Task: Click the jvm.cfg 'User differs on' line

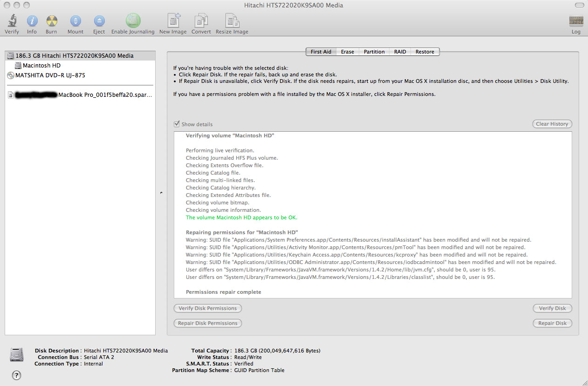Action: (x=340, y=270)
